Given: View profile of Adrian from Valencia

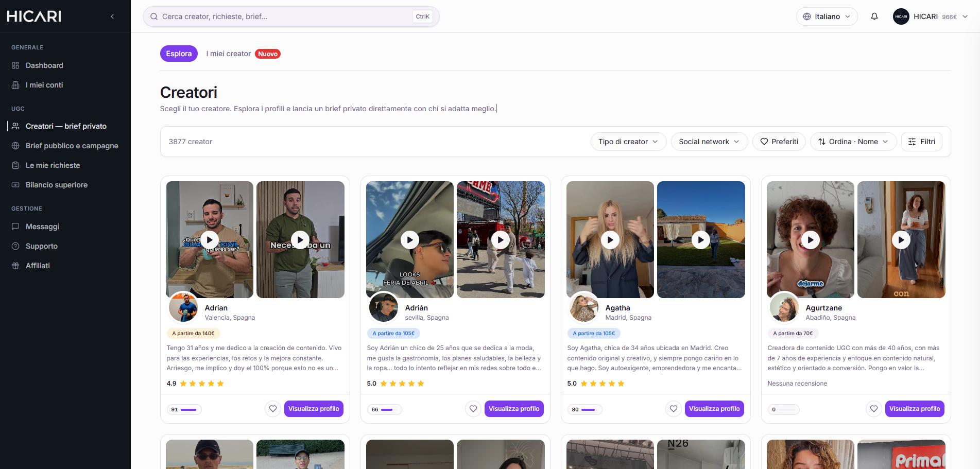Looking at the screenshot, I should [x=314, y=409].
